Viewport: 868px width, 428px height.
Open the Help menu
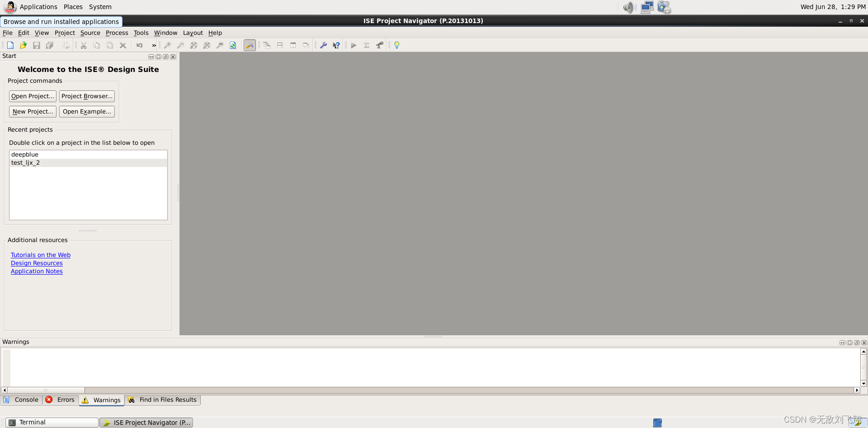[215, 33]
